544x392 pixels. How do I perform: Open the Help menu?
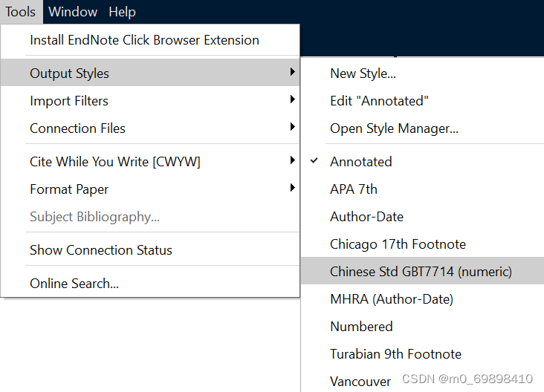coord(122,12)
